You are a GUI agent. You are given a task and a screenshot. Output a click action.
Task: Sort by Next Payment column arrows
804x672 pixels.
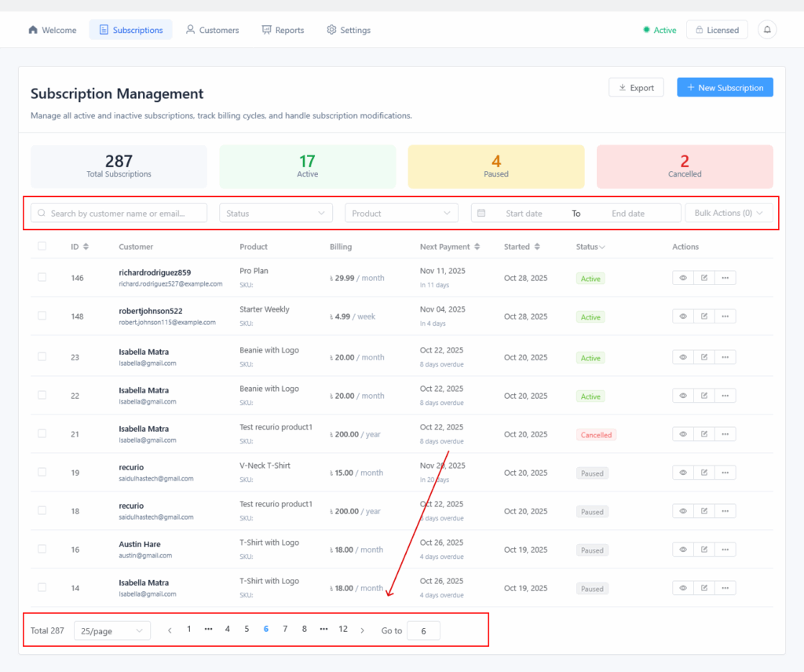pos(477,247)
